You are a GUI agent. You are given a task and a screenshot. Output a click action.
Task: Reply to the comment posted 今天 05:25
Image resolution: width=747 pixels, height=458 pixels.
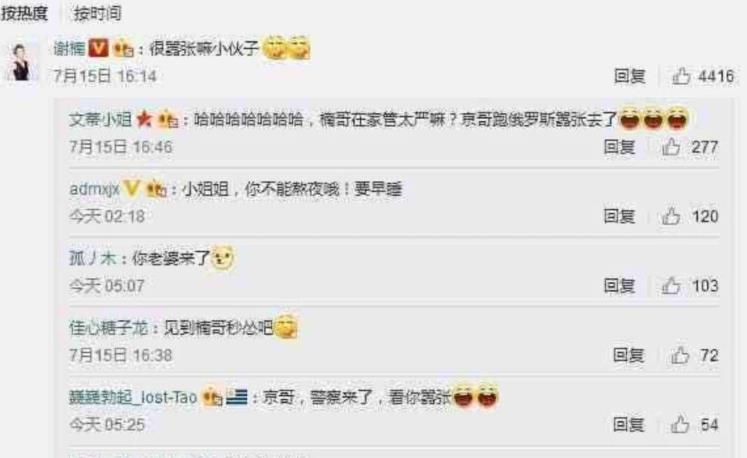coord(628,424)
